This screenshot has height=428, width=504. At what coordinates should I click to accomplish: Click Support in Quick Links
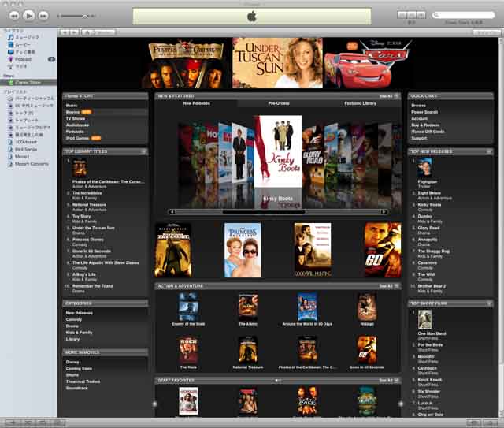click(419, 138)
